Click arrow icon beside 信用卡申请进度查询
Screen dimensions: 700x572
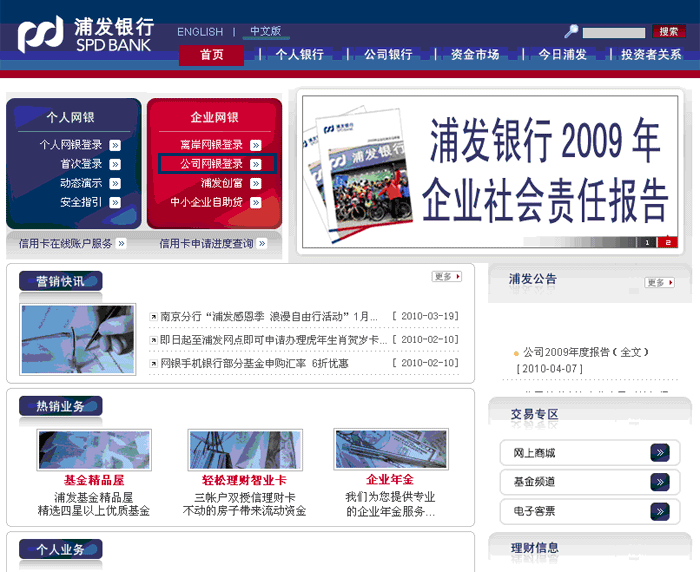(x=262, y=243)
